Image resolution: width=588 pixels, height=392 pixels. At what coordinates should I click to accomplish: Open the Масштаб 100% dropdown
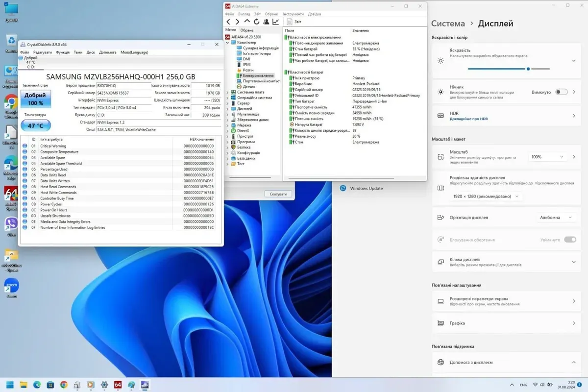point(547,157)
